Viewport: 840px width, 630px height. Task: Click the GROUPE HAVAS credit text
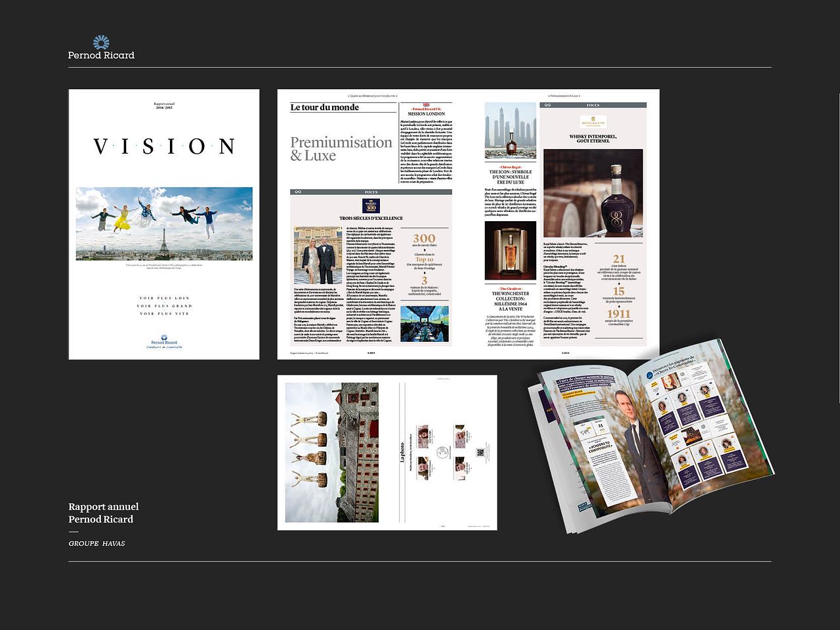pyautogui.click(x=96, y=543)
